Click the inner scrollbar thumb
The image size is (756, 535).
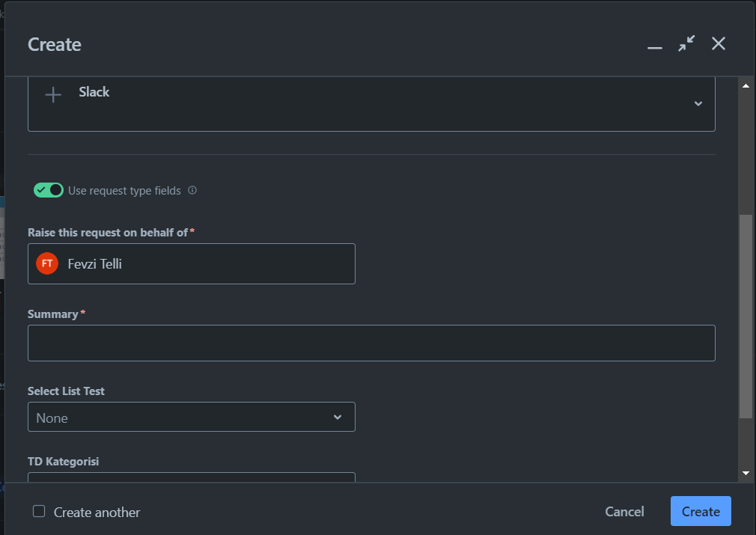coord(746,314)
